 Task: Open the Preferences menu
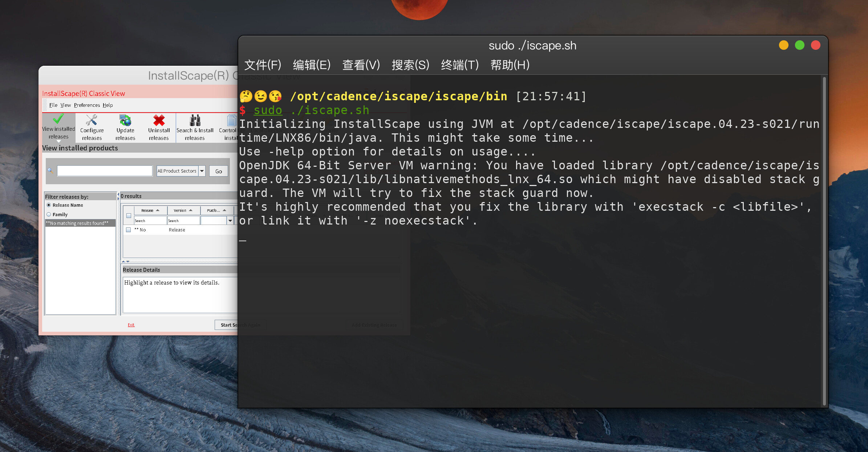pyautogui.click(x=86, y=105)
